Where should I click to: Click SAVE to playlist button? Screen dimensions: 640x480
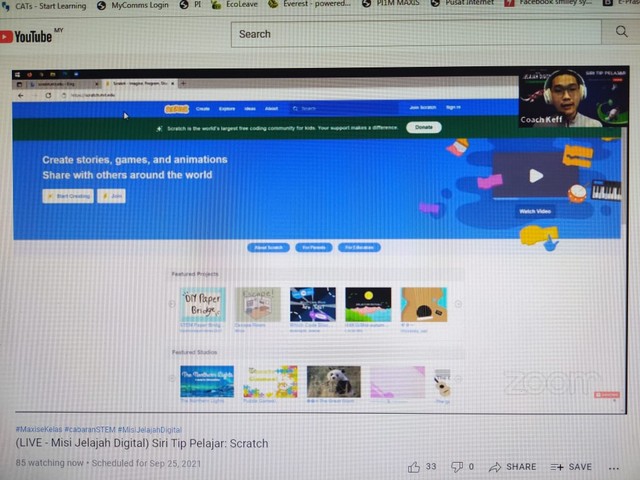point(572,467)
